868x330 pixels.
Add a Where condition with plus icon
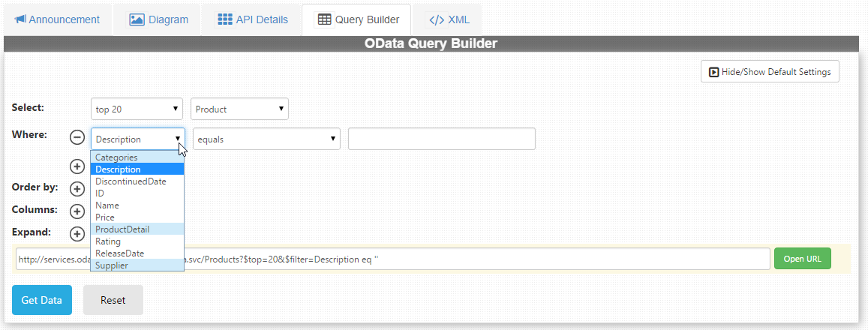click(77, 166)
